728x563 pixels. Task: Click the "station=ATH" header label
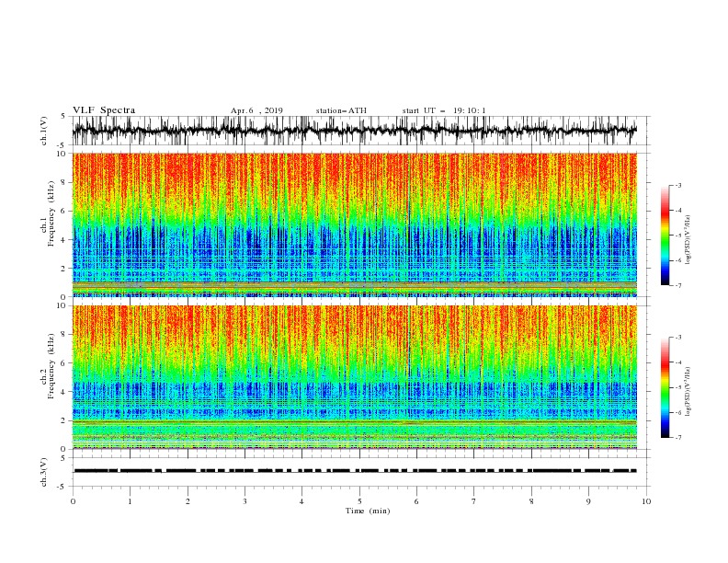(x=341, y=110)
